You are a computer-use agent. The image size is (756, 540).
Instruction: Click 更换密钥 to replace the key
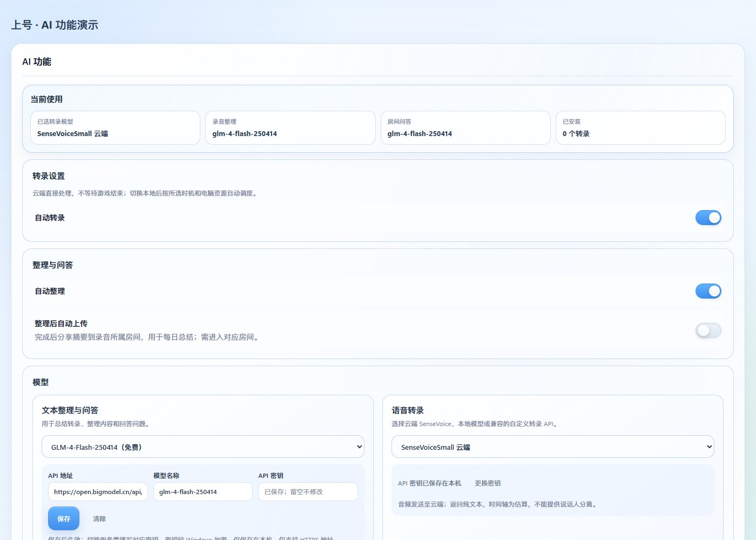(x=488, y=483)
